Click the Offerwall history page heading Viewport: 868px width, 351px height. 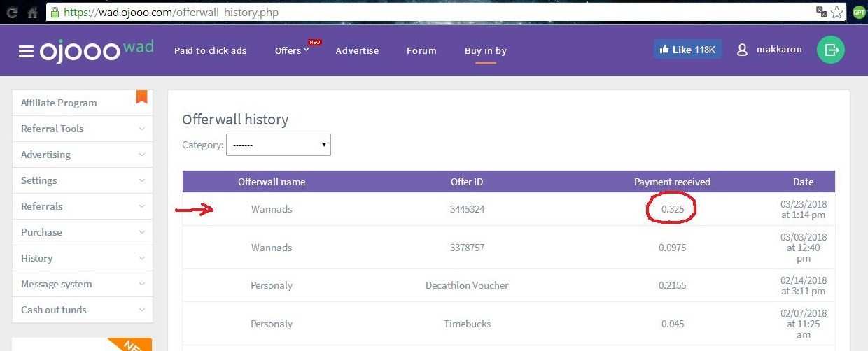coord(235,120)
